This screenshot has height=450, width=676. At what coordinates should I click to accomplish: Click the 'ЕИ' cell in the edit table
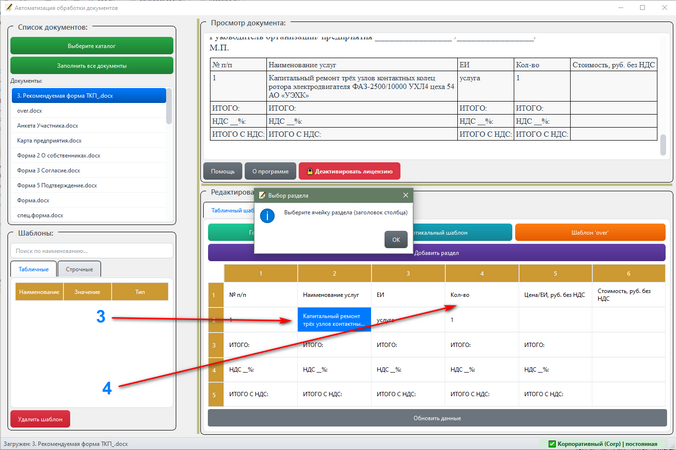pyautogui.click(x=408, y=295)
